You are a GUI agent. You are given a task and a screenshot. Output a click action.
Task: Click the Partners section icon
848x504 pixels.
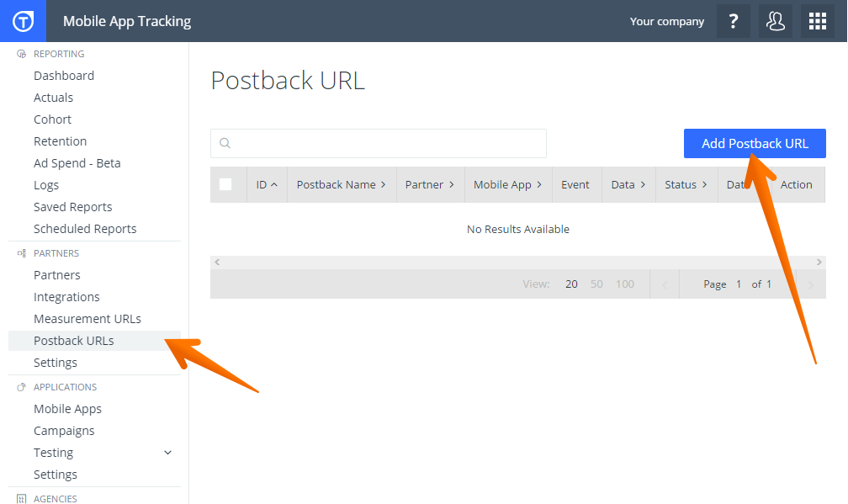point(21,253)
